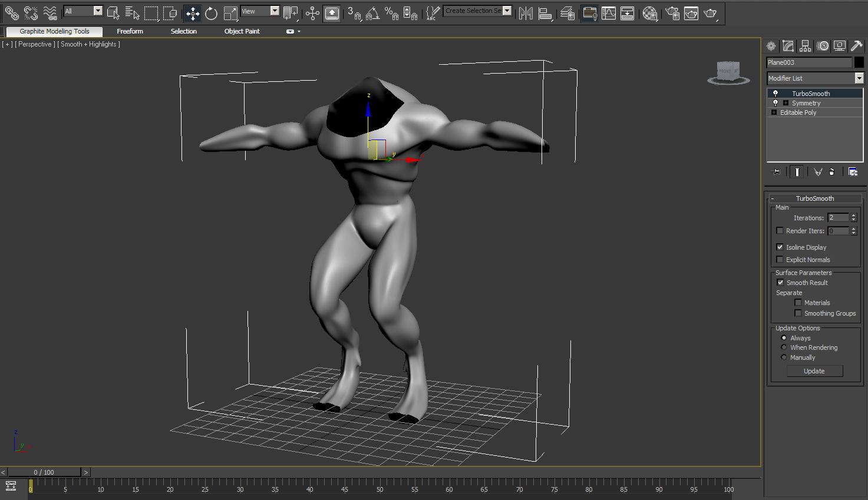This screenshot has width=868, height=500.
Task: Click the Unlink Selection broken-chain icon
Action: click(x=31, y=12)
